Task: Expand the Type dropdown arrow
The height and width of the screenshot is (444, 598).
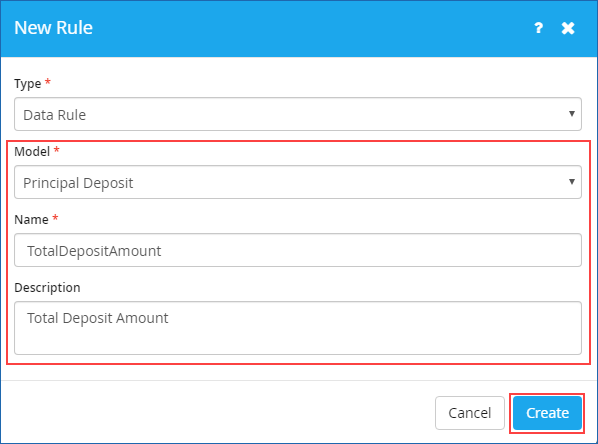Action: (x=572, y=114)
